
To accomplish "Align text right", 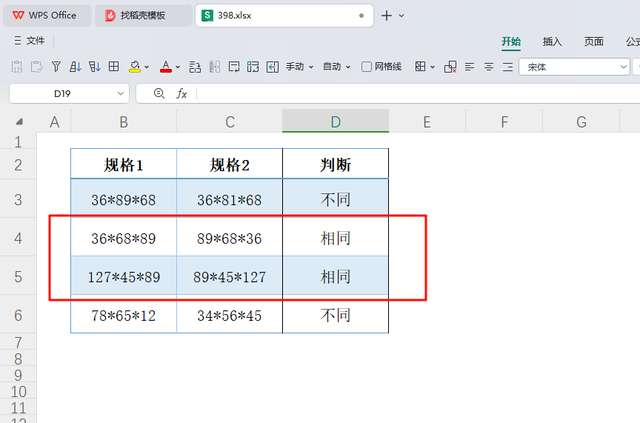I will point(508,67).
